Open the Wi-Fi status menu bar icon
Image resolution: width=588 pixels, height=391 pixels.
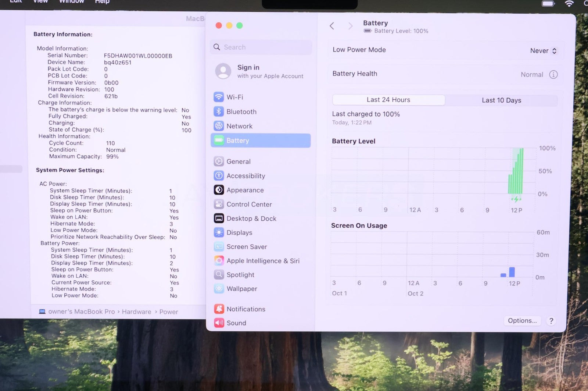(569, 4)
